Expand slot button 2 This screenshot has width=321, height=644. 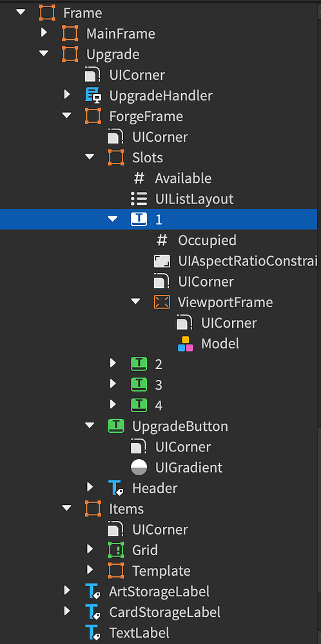[x=113, y=363]
